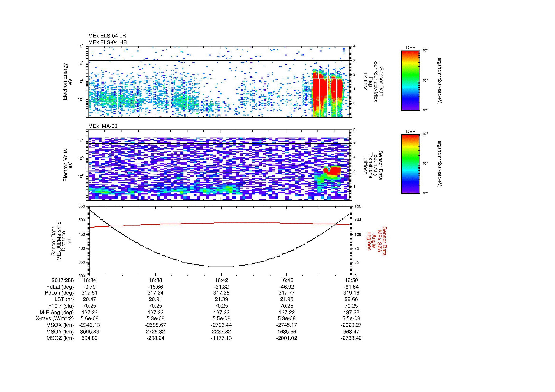Click the SZA tick label '144'
The height and width of the screenshot is (392, 555).
click(357, 220)
